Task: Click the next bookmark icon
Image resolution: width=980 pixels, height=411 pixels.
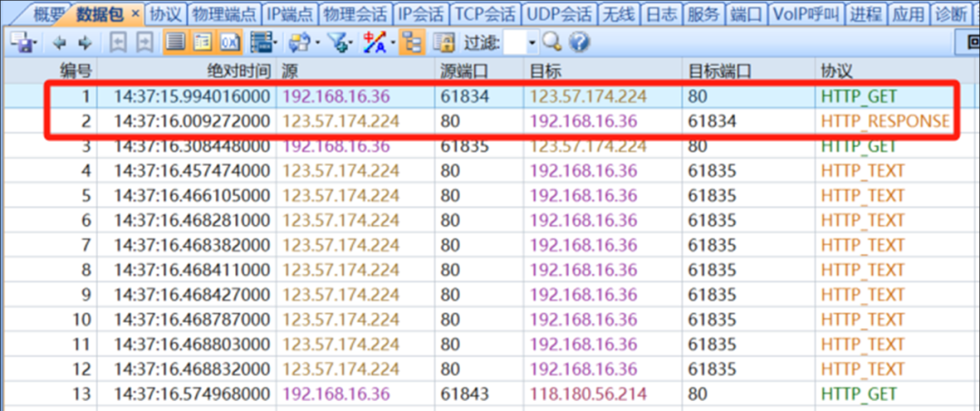Action: (x=145, y=43)
